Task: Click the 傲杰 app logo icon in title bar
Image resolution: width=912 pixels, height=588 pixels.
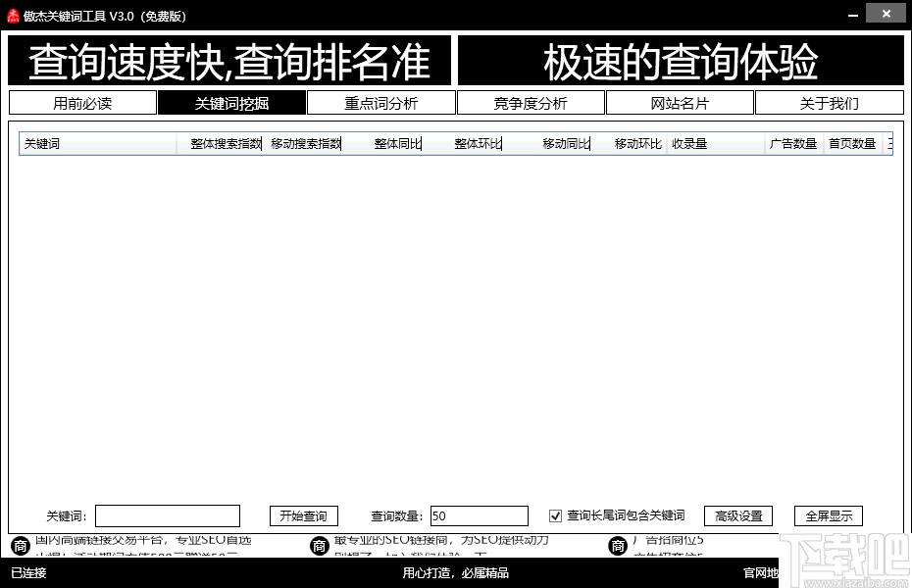Action: pyautogui.click(x=13, y=16)
